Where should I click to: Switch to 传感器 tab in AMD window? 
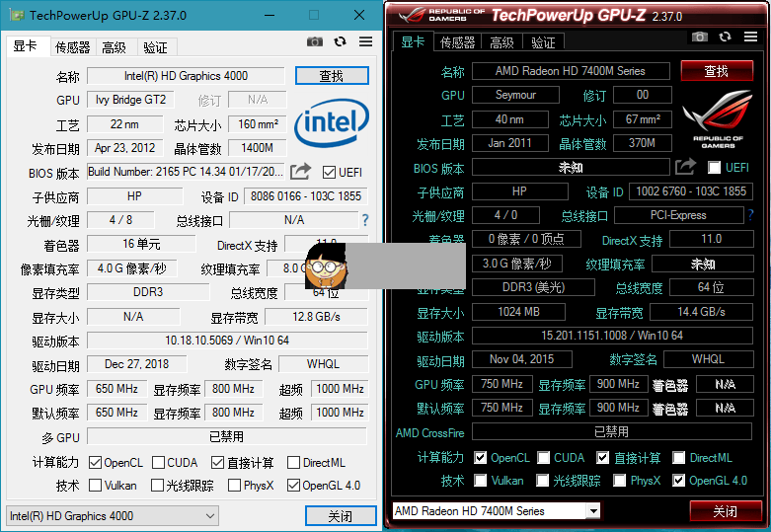point(457,42)
